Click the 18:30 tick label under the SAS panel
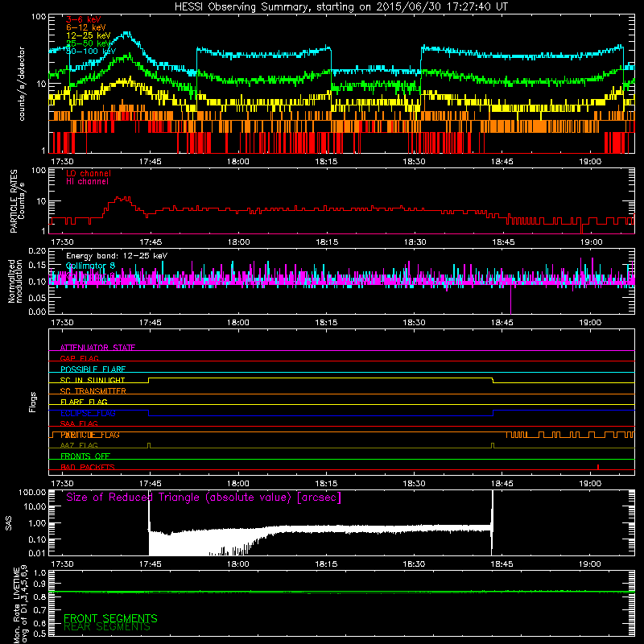644x644 pixels. coord(414,564)
